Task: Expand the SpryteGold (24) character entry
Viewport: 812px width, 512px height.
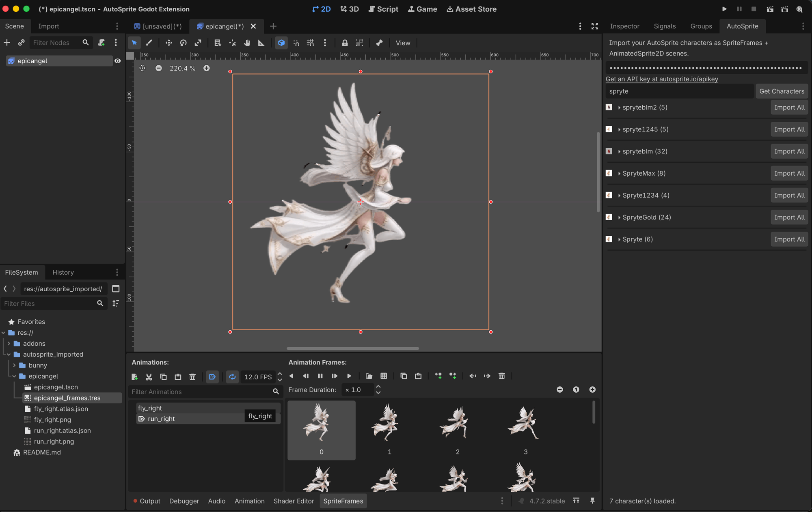Action: (x=619, y=217)
